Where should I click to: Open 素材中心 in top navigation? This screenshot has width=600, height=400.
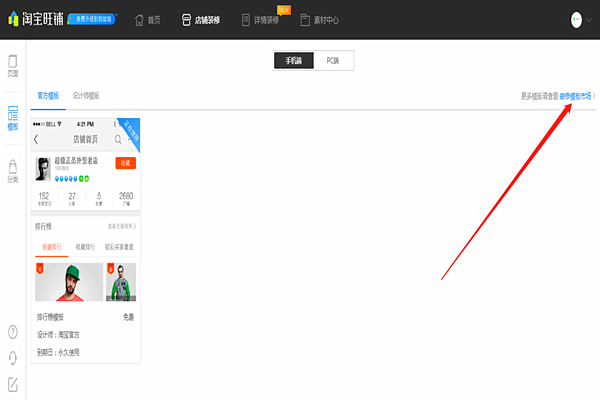tap(334, 19)
